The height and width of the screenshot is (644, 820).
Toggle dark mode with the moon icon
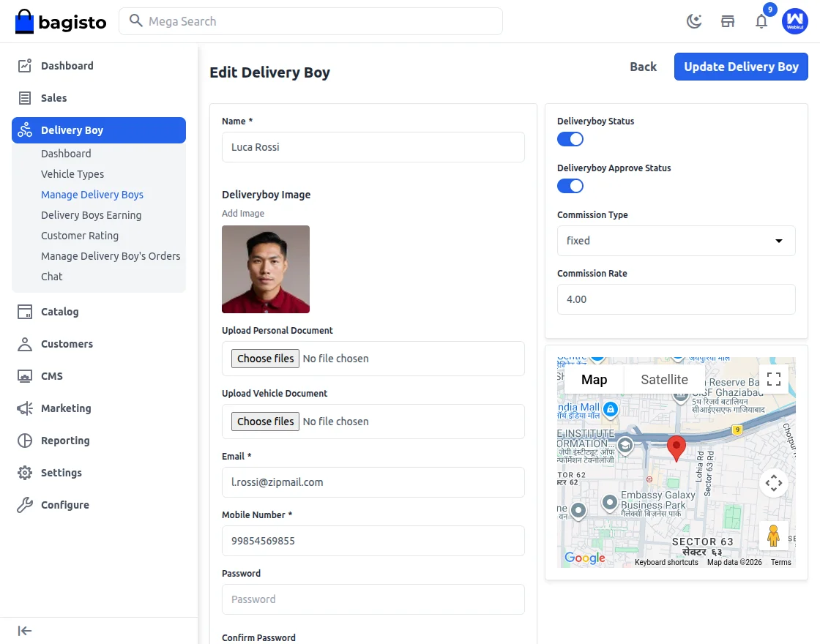tap(693, 21)
